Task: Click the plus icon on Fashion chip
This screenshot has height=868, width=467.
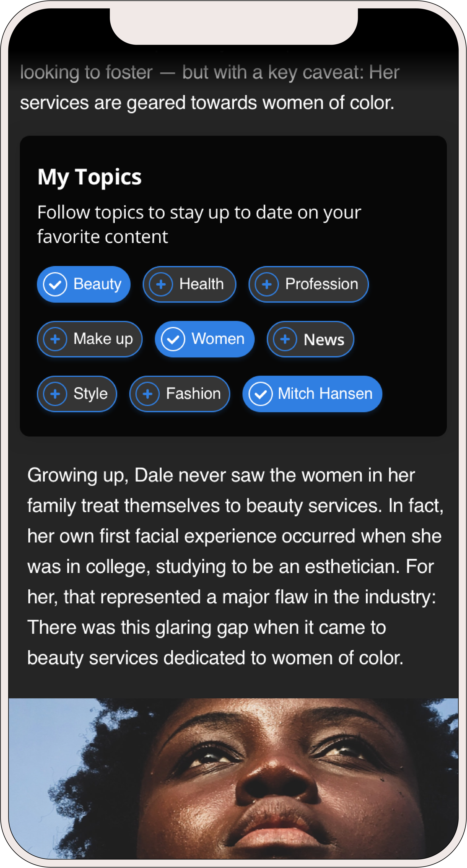Action: (x=148, y=394)
